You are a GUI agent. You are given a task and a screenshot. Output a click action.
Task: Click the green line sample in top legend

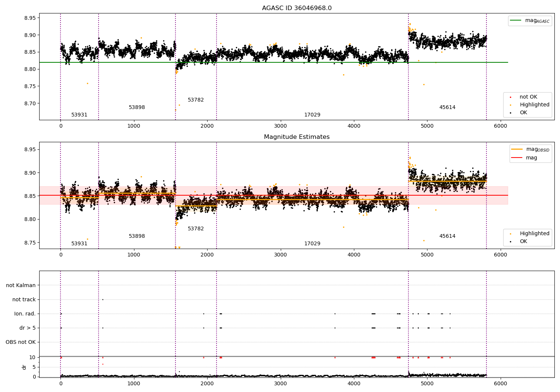tap(516, 21)
